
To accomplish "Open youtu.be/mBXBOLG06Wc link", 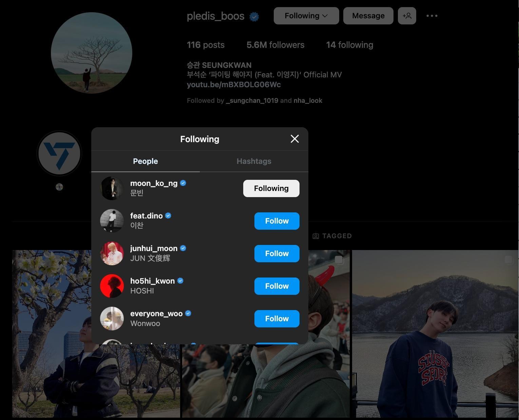I will 234,84.
